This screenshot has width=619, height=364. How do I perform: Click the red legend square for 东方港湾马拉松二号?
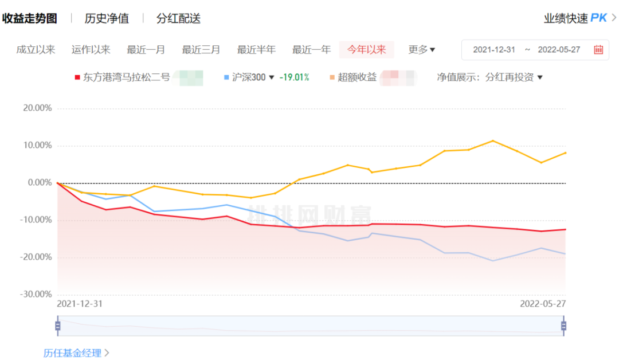77,77
